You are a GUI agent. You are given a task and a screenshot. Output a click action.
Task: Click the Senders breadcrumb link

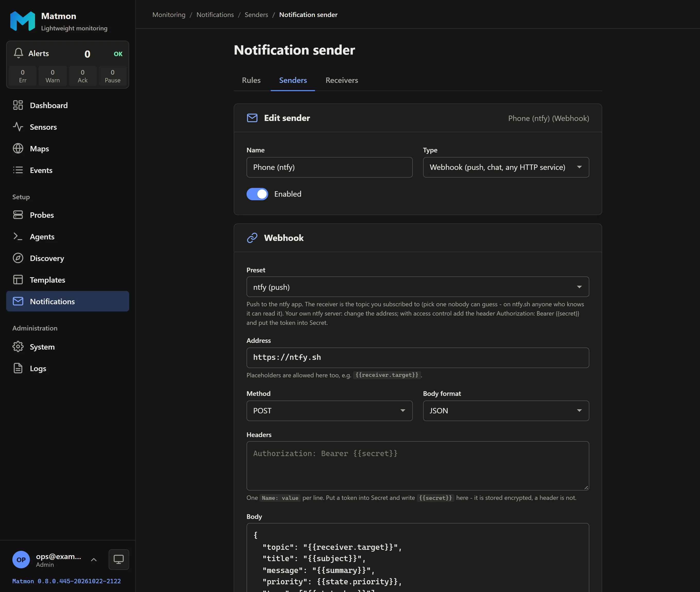pos(256,15)
